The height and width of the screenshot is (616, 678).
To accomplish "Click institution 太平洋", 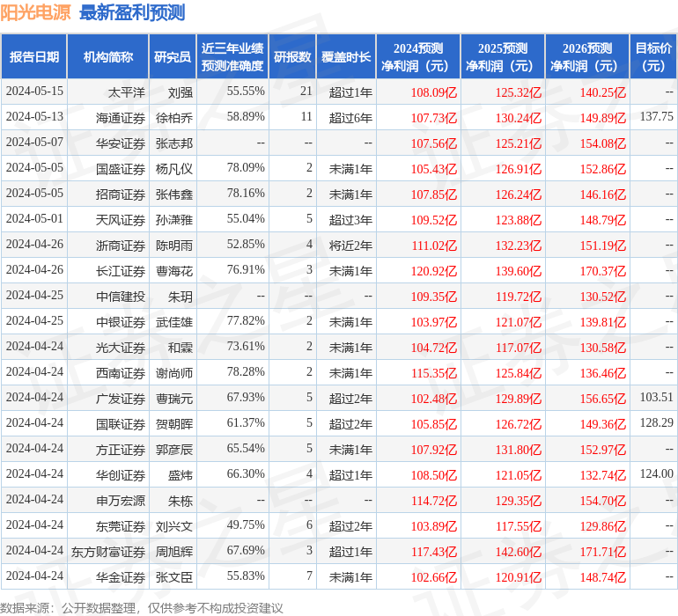I will (x=126, y=92).
